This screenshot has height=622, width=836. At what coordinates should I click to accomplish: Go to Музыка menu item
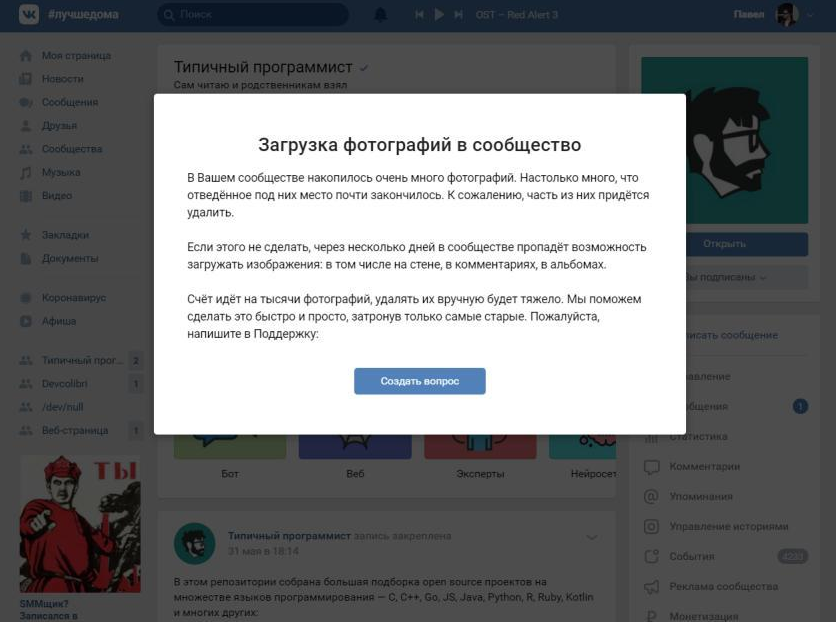[61, 172]
